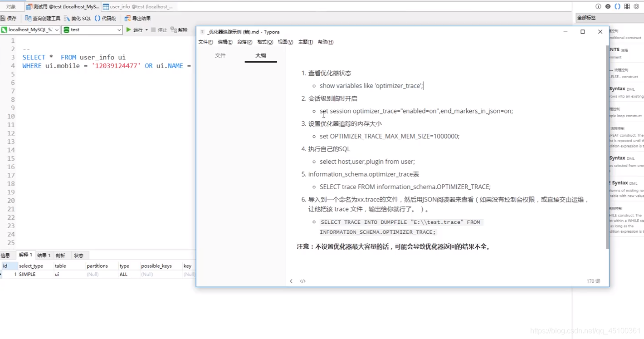
Task: Click the 美化 SQL beautify tool
Action: pyautogui.click(x=78, y=18)
